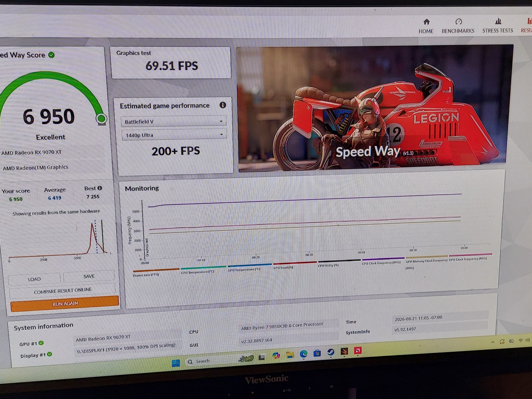Open Microsoft Store from the taskbar

click(x=317, y=353)
